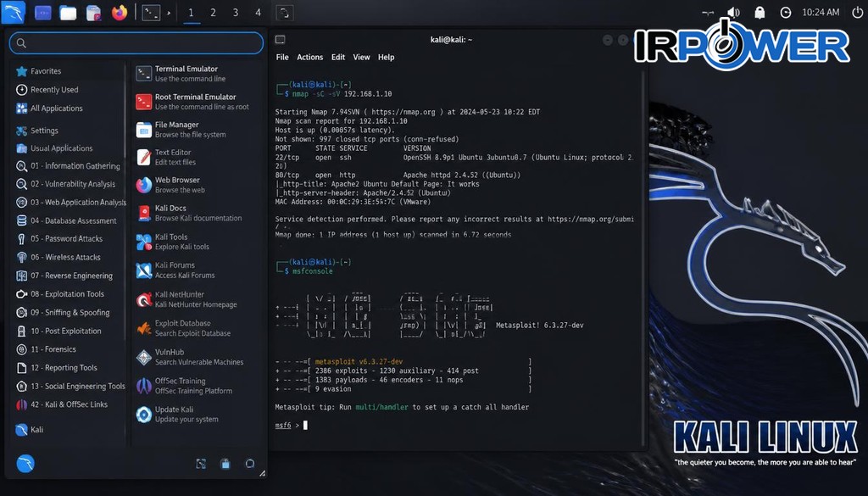Screen dimensions: 868x496
Task: Click the volume speaker tray icon
Action: (733, 12)
